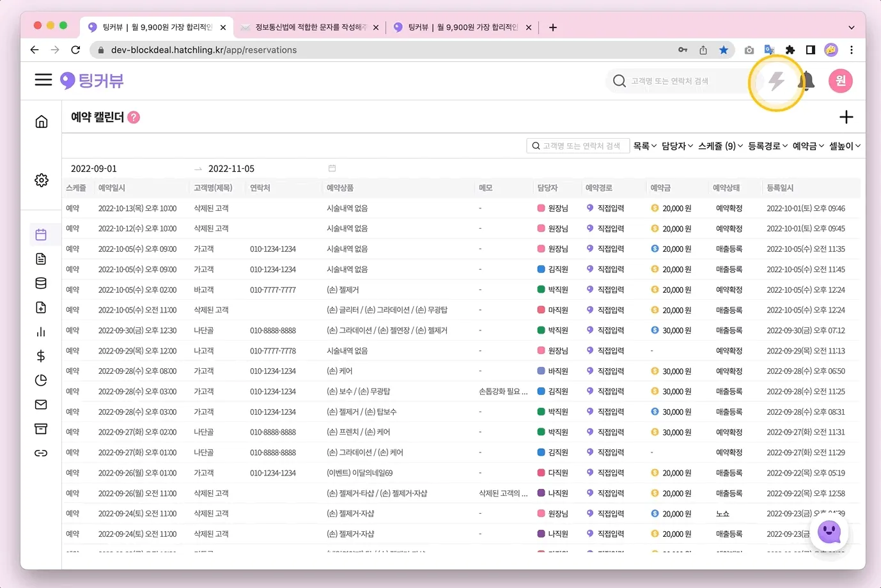Open the notifications bell
Screen dimensions: 881x588
click(806, 81)
